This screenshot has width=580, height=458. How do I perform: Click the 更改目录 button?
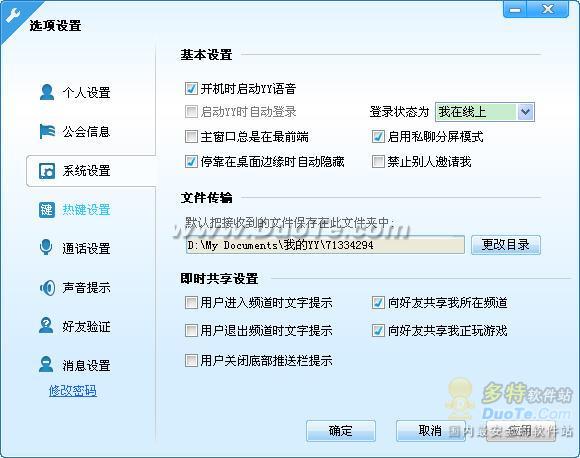click(506, 245)
